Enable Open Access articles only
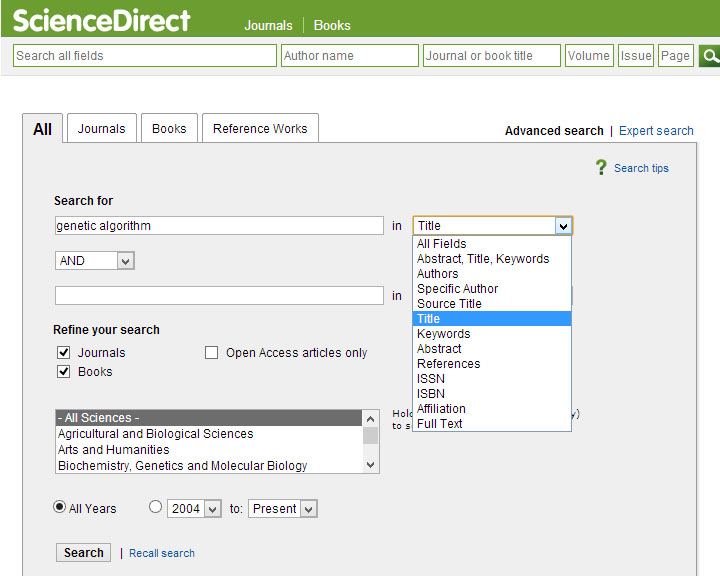The image size is (720, 576). tap(211, 352)
